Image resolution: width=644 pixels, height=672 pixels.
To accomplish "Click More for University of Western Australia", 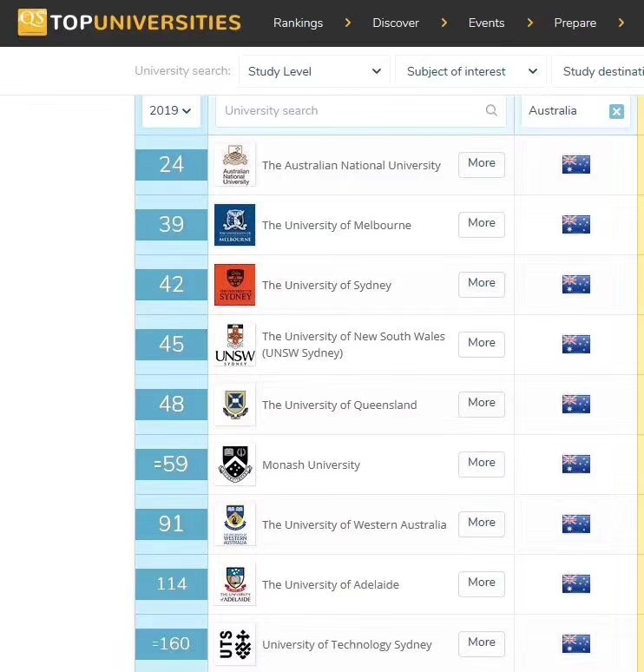I will coord(481,523).
